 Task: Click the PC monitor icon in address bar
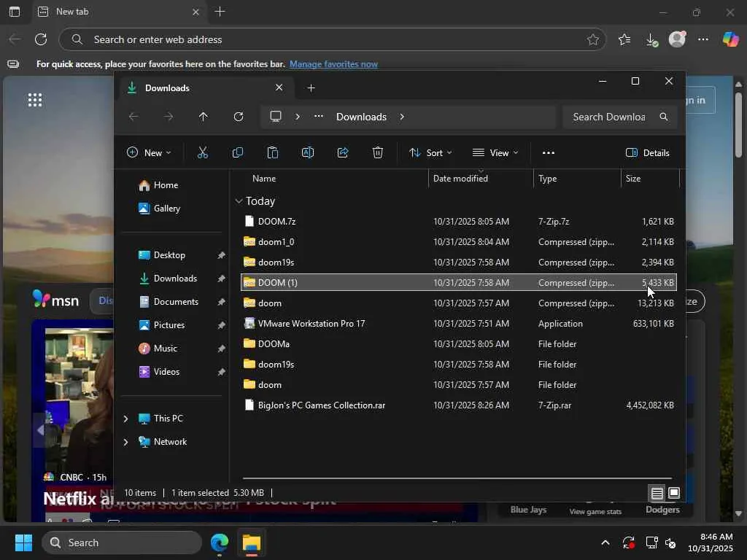click(x=275, y=117)
